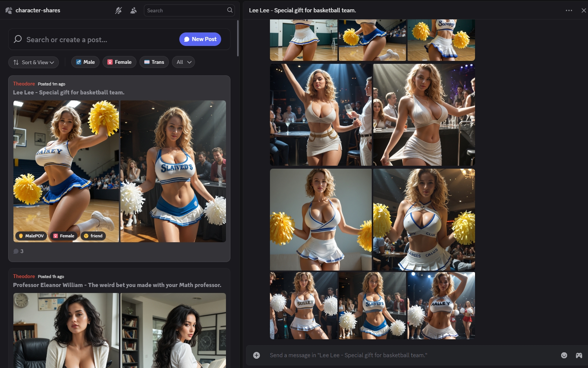Open Professor Eleanor William post title
The image size is (588, 368).
(x=117, y=285)
